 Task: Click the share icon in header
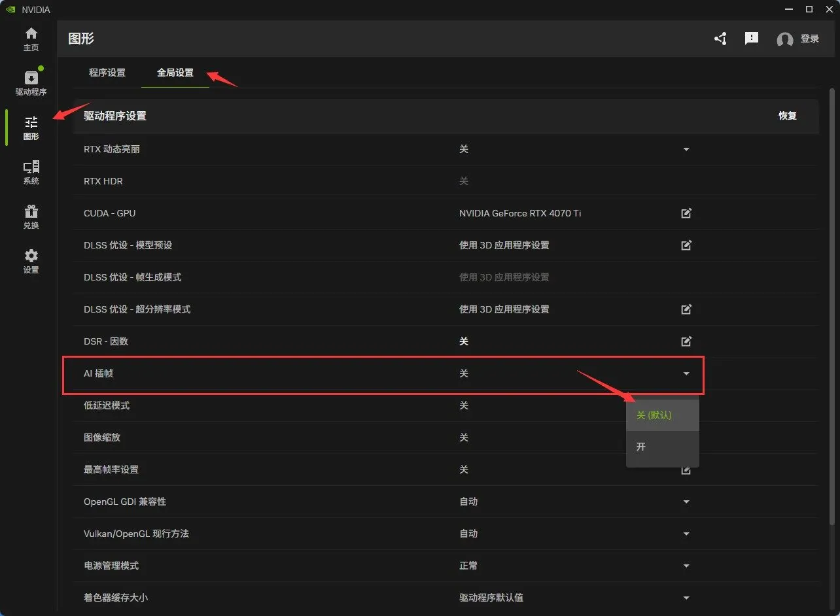pyautogui.click(x=720, y=39)
